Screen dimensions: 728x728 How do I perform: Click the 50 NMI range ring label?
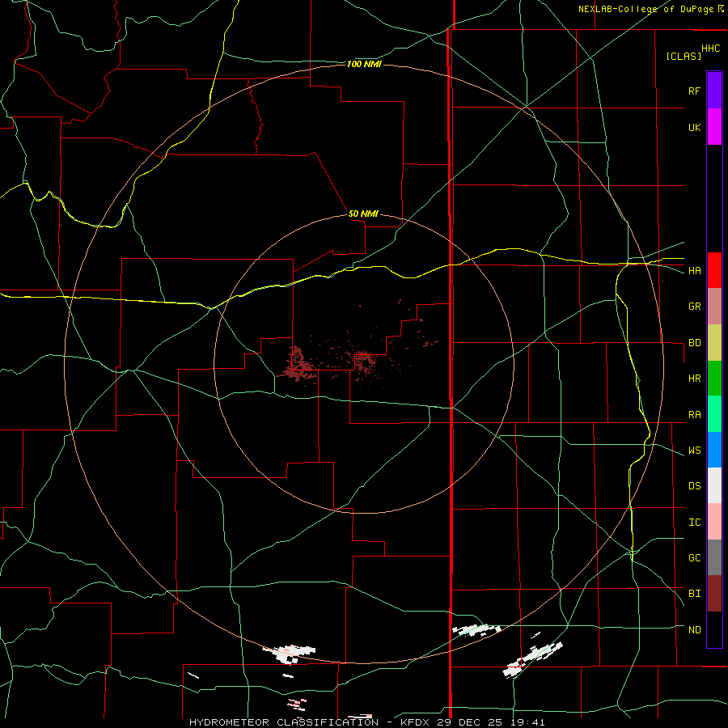(363, 214)
